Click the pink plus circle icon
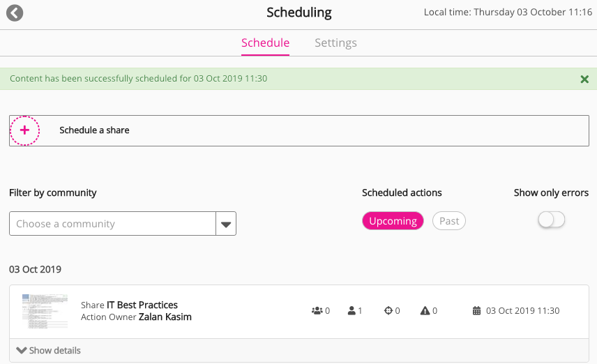 25,130
